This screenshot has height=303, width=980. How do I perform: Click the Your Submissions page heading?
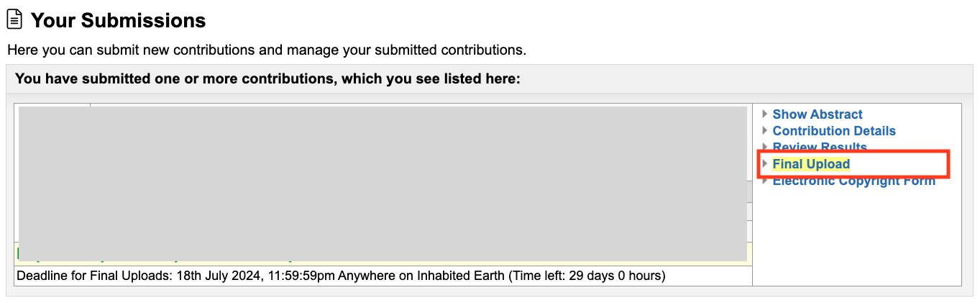pyautogui.click(x=119, y=21)
